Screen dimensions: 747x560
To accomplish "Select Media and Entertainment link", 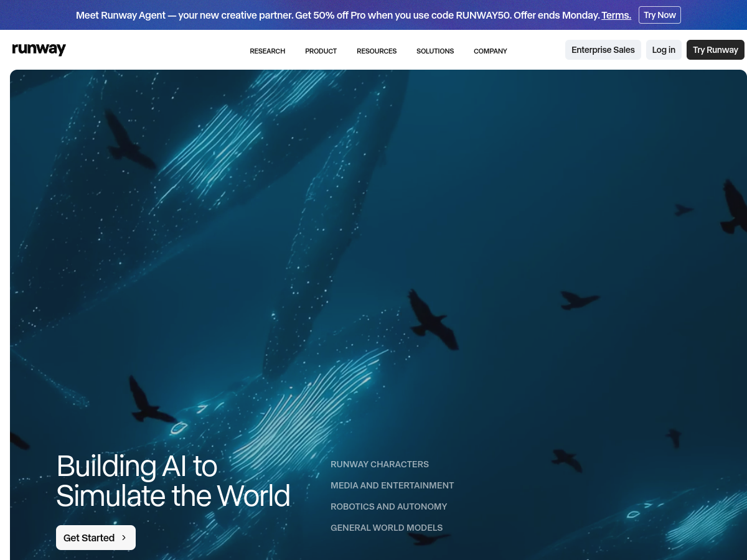I will [x=392, y=485].
